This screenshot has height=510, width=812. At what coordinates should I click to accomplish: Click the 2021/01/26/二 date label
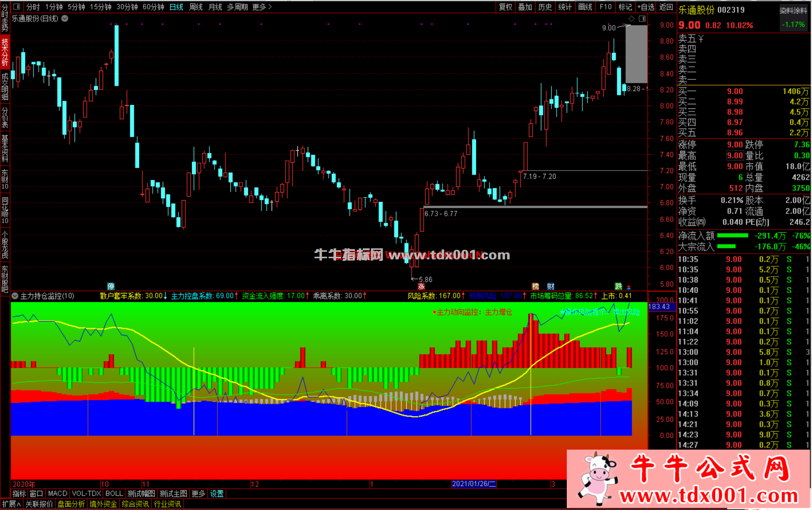(474, 484)
